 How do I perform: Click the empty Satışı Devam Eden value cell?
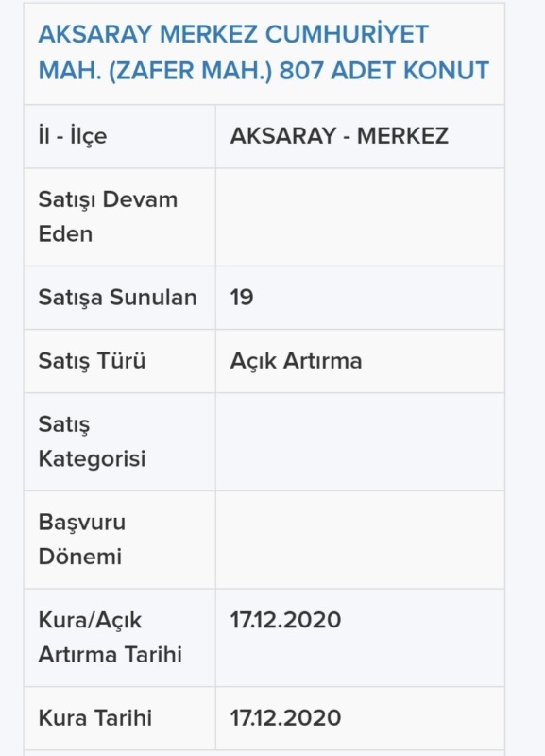360,217
